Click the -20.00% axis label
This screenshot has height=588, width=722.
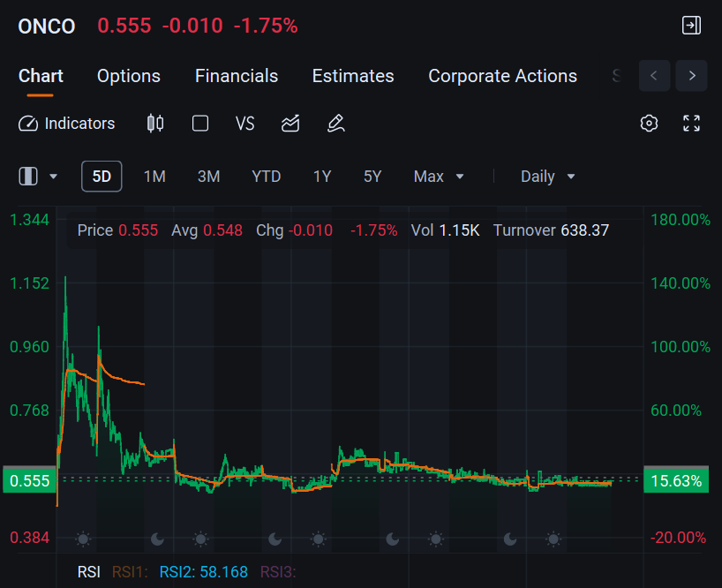tap(678, 538)
